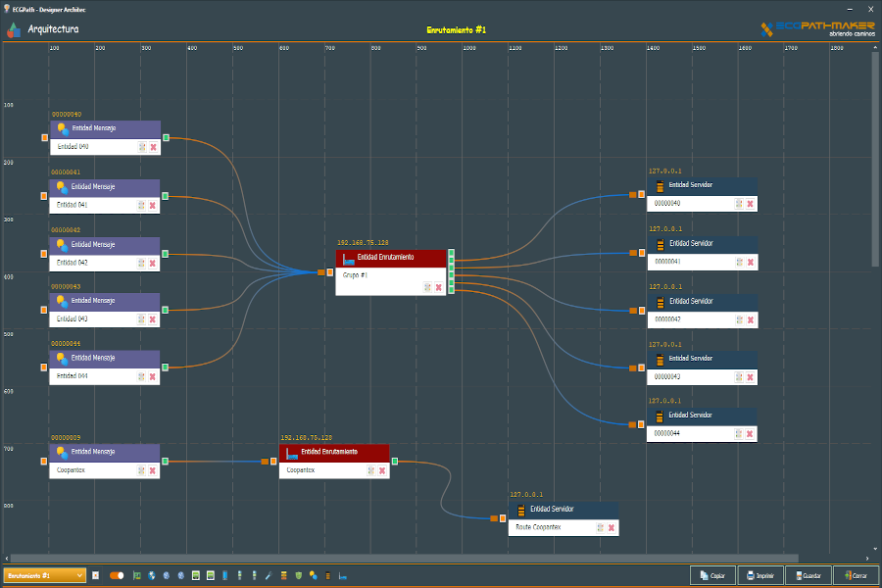882x588 pixels.
Task: Delete Entidad 040 using red X icon
Action: 153,147
